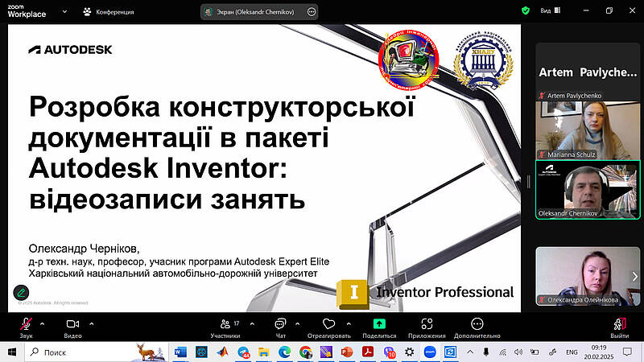Open audio options arrow next to Звук
Viewport: 644px width, 362px height.
pos(43,324)
